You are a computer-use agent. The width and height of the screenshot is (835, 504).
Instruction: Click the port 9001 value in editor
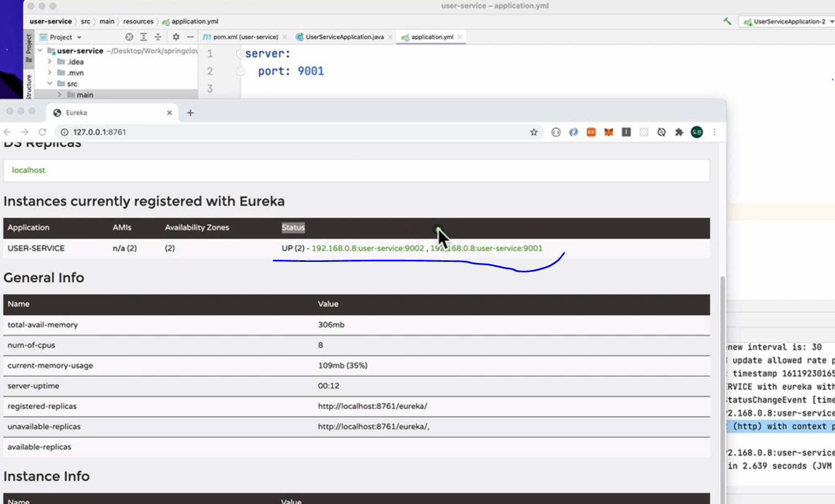311,71
